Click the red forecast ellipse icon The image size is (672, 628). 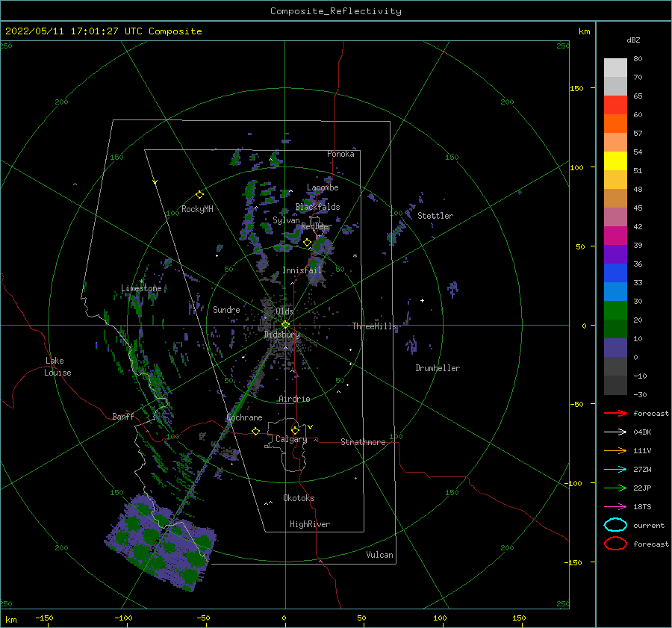pos(615,544)
